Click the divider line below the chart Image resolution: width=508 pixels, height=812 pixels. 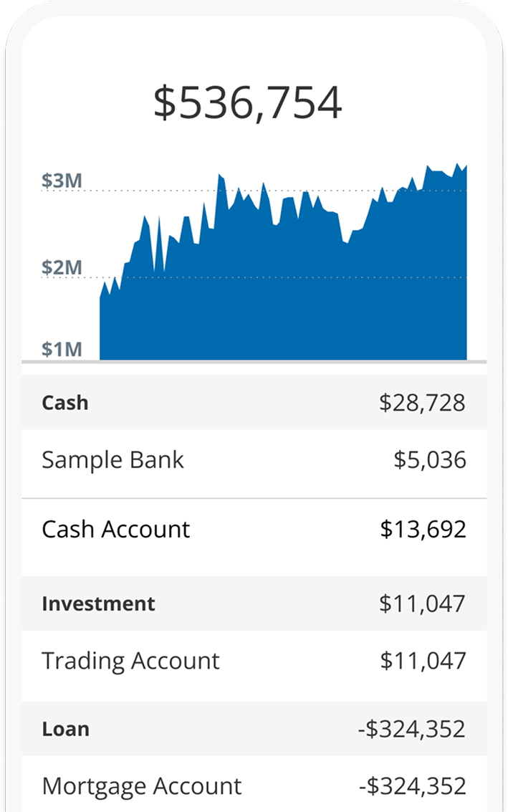(x=254, y=362)
